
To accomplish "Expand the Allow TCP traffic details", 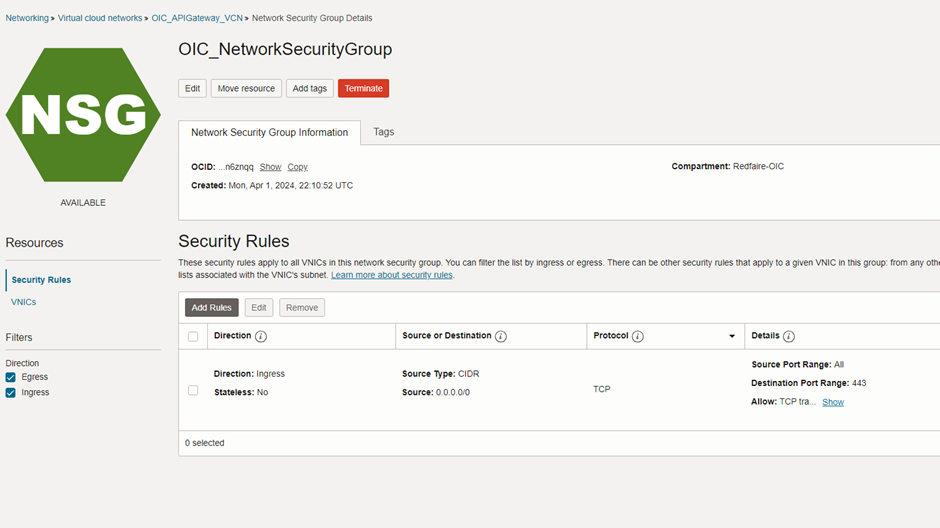I will [833, 402].
